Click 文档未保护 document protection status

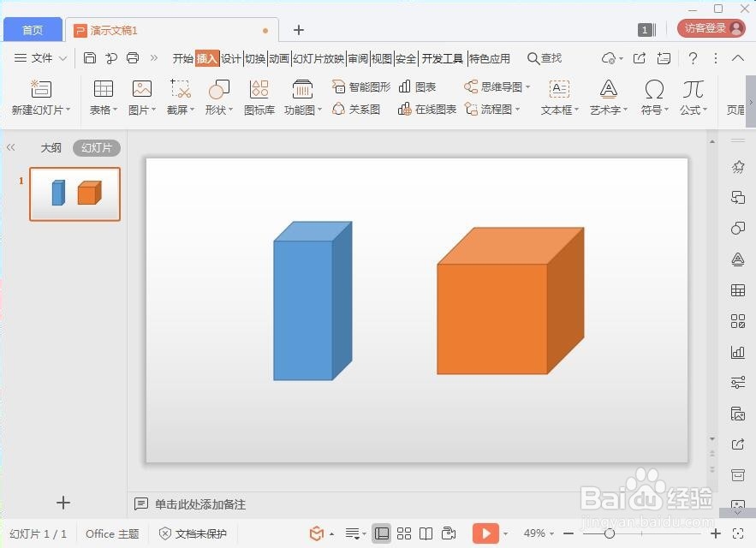[193, 533]
